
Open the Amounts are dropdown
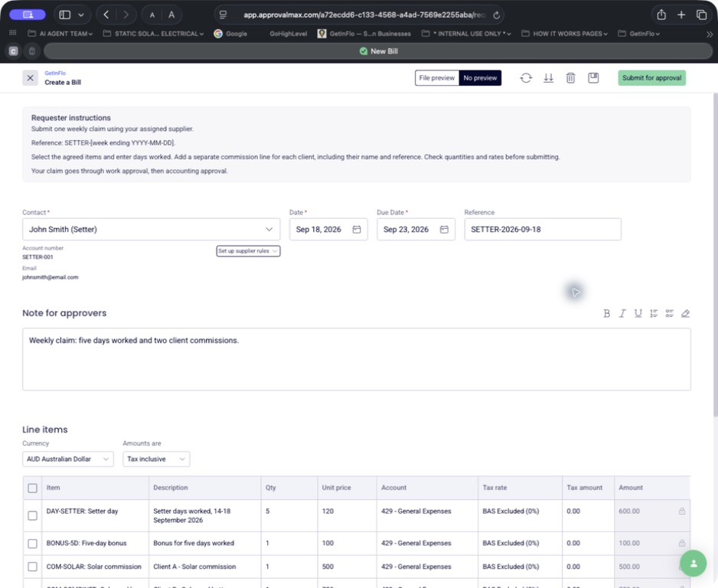tap(156, 459)
